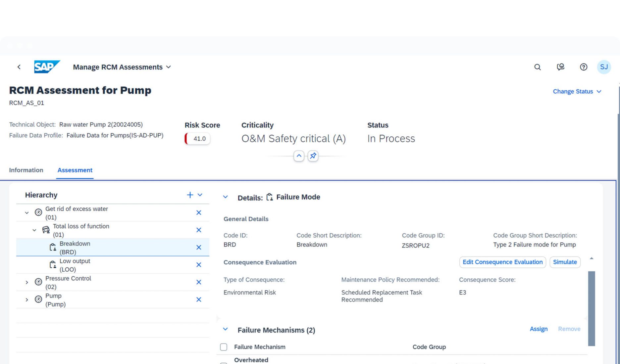Pin the header with pin icon
The width and height of the screenshot is (620, 364).
tap(313, 156)
